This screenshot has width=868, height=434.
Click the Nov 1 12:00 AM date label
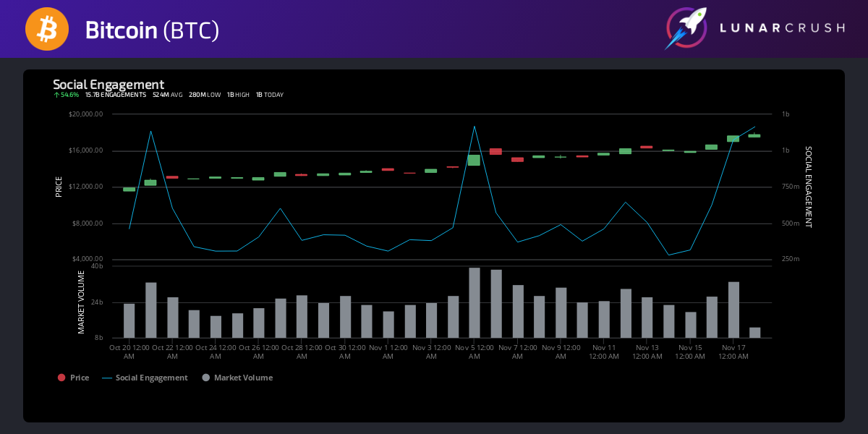[388, 352]
